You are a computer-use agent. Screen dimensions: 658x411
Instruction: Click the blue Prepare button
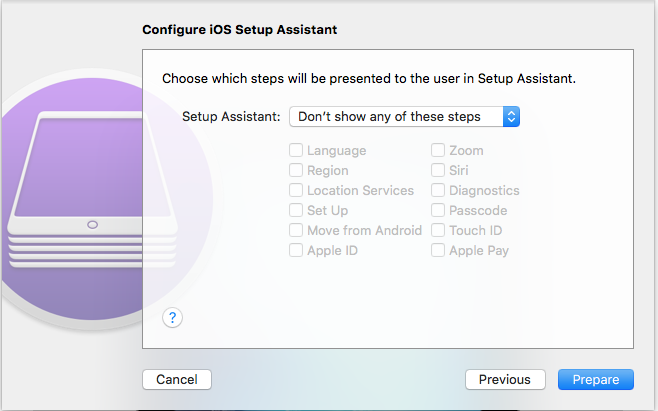coord(595,380)
